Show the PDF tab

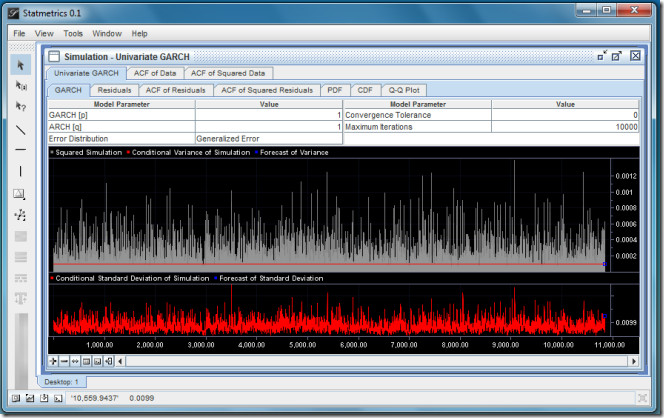click(335, 90)
